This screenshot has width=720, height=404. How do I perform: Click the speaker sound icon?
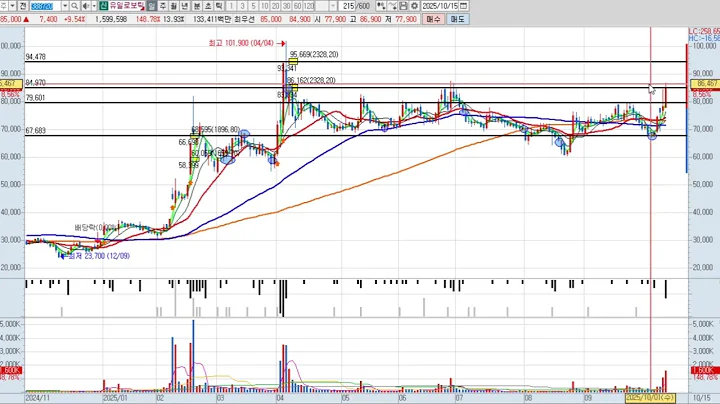point(85,6)
